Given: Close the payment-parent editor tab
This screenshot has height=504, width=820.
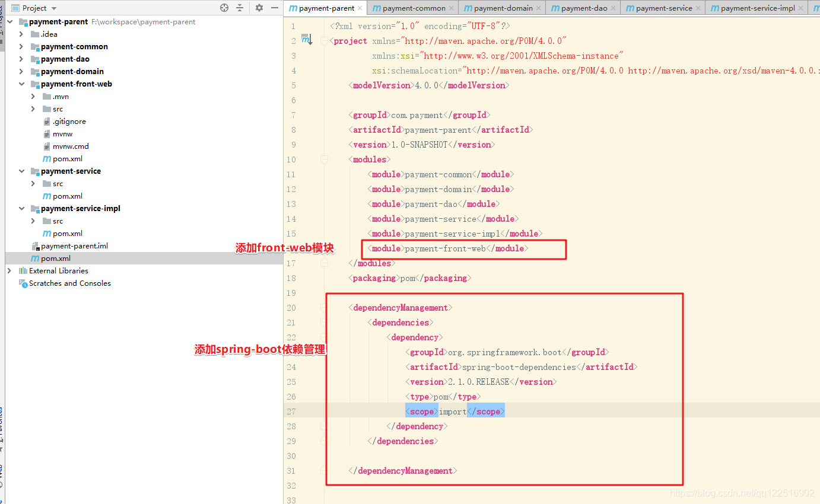Looking at the screenshot, I should [x=360, y=8].
